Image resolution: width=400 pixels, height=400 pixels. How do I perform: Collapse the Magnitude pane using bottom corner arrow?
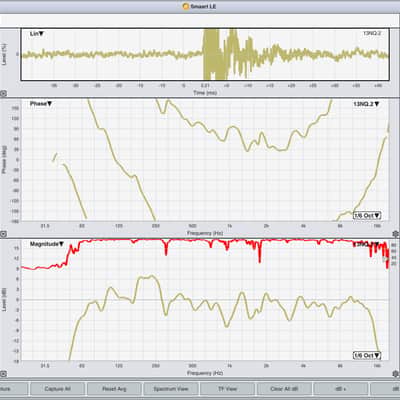pyautogui.click(x=3, y=374)
